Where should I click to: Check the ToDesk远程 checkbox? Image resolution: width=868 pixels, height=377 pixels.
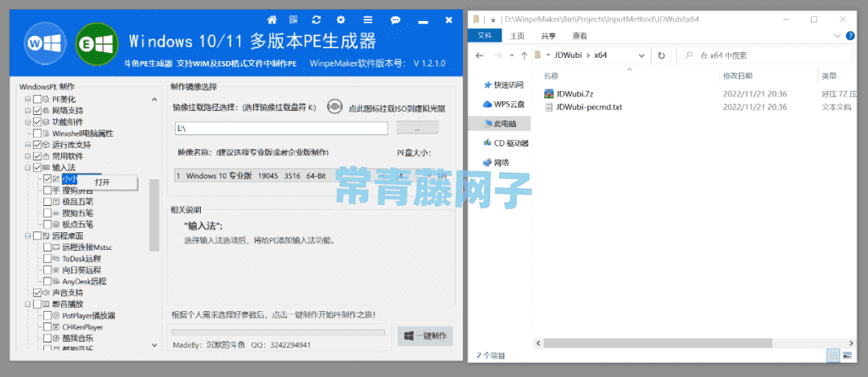47,259
